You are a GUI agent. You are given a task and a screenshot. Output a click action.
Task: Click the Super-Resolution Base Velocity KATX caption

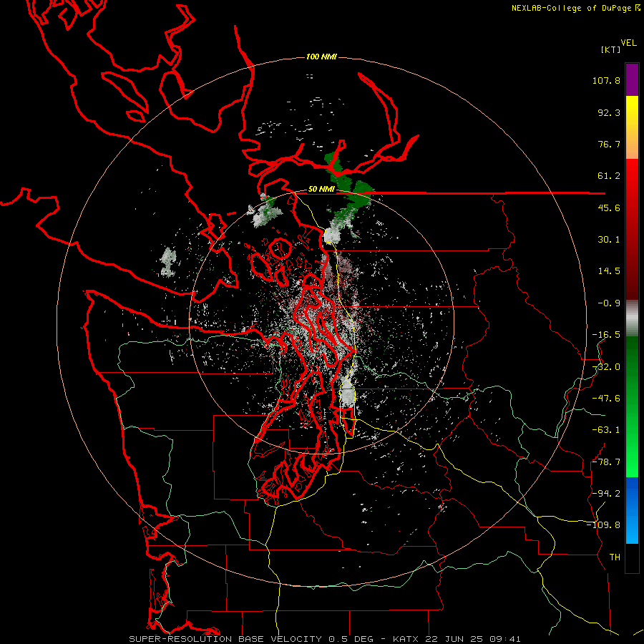click(324, 639)
